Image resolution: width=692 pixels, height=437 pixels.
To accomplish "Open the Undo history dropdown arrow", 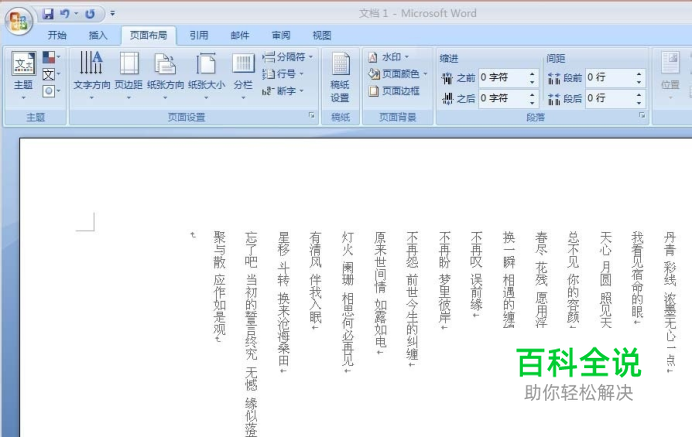I will tap(76, 14).
